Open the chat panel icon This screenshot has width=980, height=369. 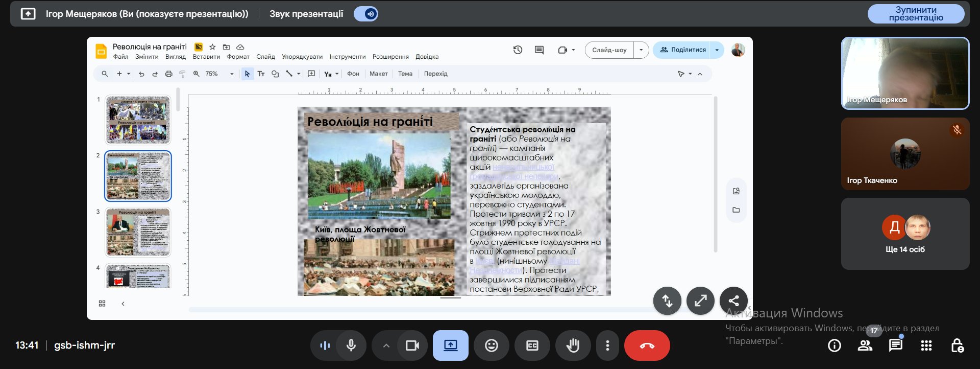click(895, 345)
